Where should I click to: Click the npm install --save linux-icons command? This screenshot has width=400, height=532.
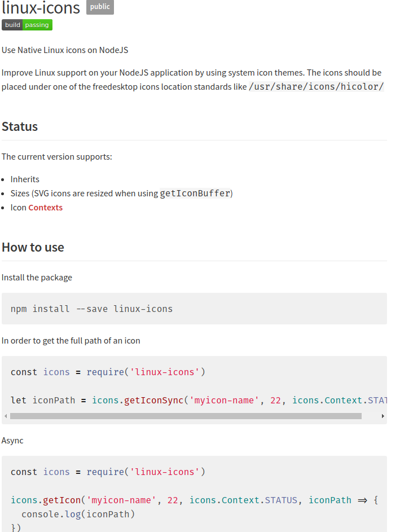point(91,309)
